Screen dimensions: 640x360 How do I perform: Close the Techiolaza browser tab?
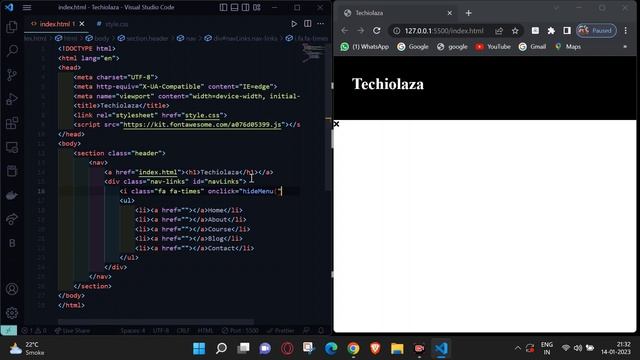coord(449,13)
